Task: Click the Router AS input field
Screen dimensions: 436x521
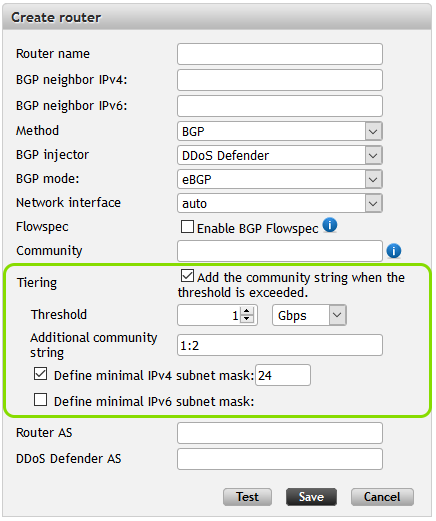Action: point(280,433)
